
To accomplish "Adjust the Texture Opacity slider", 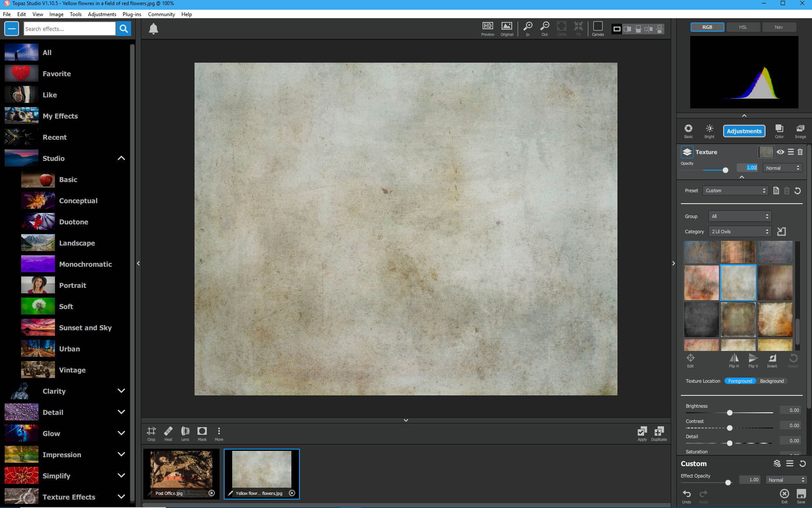I will (725, 170).
